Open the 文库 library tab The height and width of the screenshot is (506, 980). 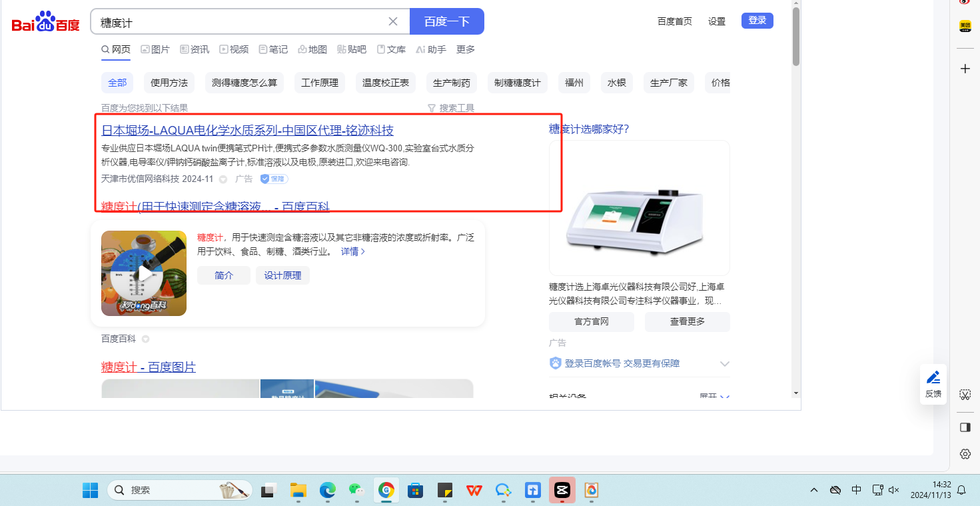[x=391, y=49]
